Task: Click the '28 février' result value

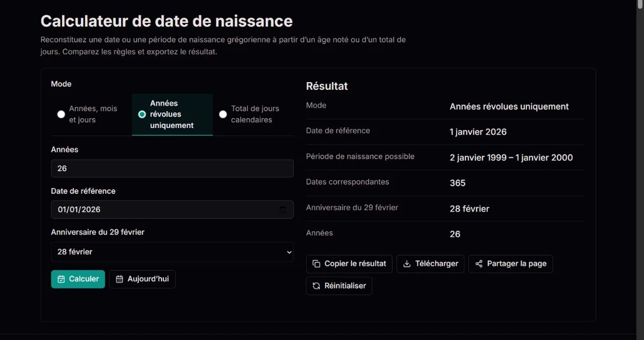Action: (470, 209)
